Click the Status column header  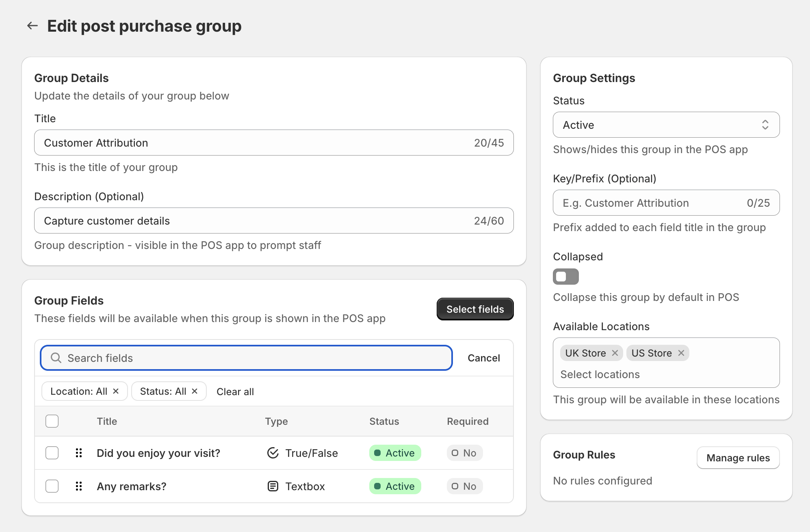384,421
